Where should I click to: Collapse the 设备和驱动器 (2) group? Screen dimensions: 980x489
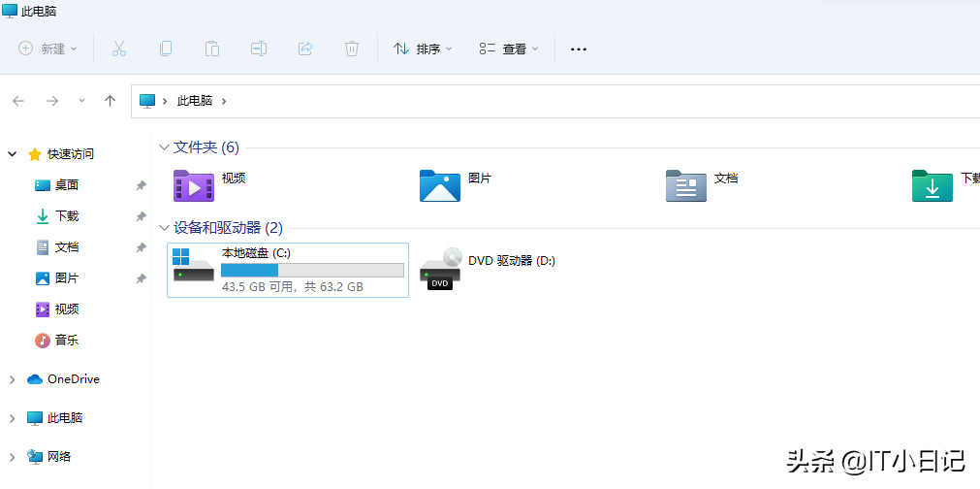pyautogui.click(x=165, y=228)
